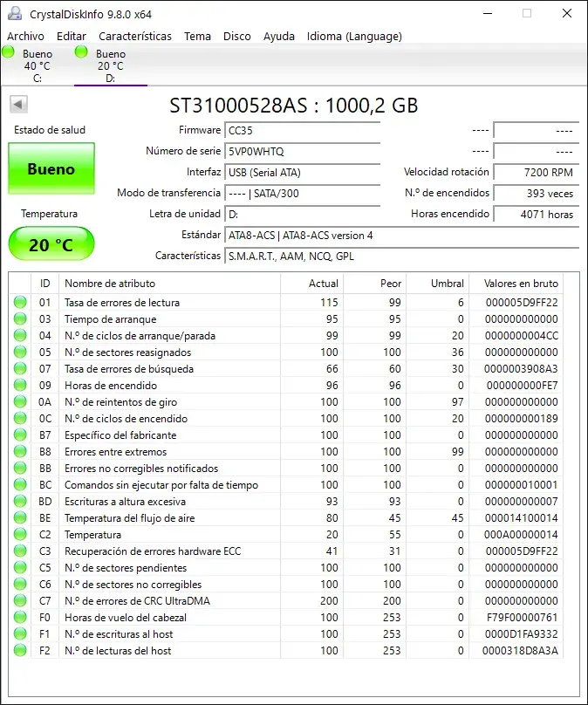Screen dimensions: 588x705
Task: Click status dot for errores de CRC UltraDMA
Action: [x=20, y=600]
